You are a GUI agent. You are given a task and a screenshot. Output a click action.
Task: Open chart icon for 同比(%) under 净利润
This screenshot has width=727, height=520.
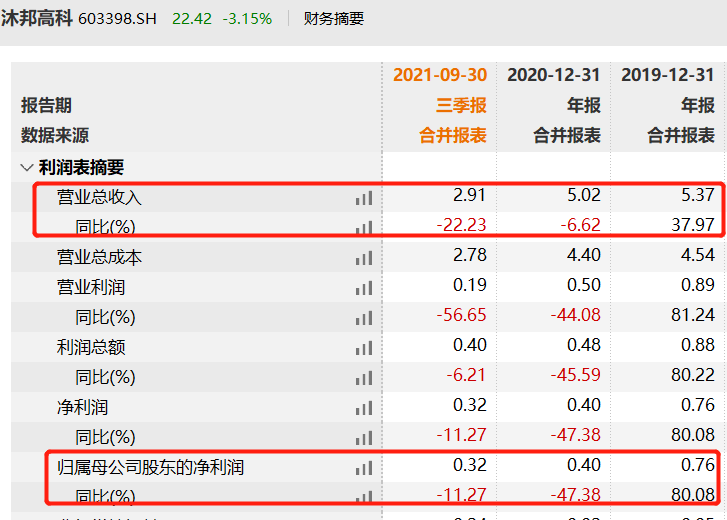coord(364,438)
